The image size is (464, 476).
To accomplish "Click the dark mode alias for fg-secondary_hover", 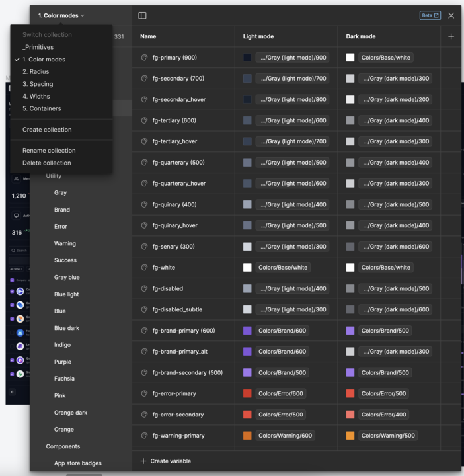I will [x=396, y=99].
